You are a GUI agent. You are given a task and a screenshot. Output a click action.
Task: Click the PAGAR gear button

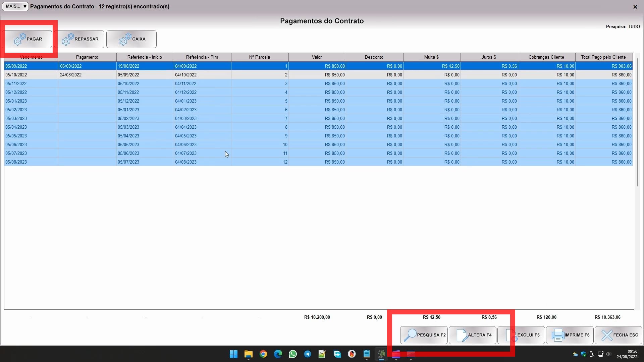tap(28, 39)
